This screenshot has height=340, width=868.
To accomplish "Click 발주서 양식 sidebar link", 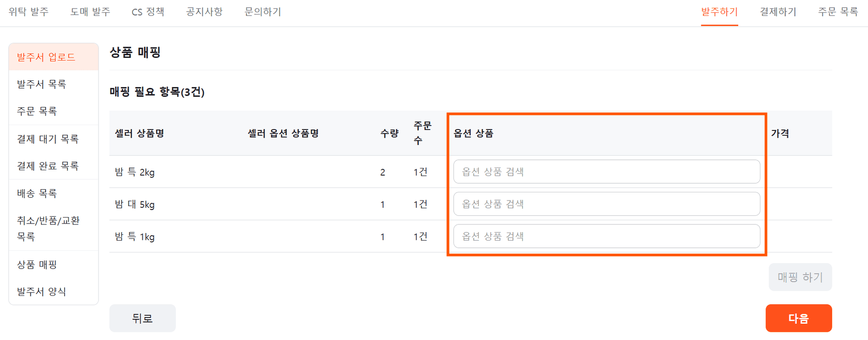I will 42,292.
